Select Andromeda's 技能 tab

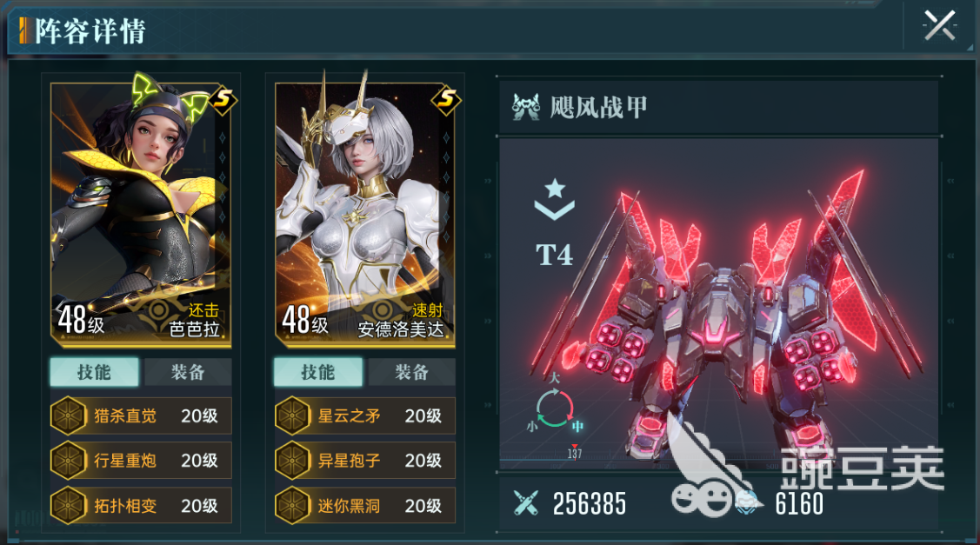(318, 373)
